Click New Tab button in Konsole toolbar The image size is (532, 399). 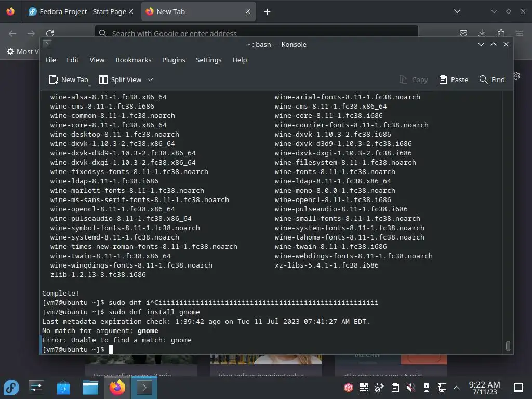(x=69, y=79)
